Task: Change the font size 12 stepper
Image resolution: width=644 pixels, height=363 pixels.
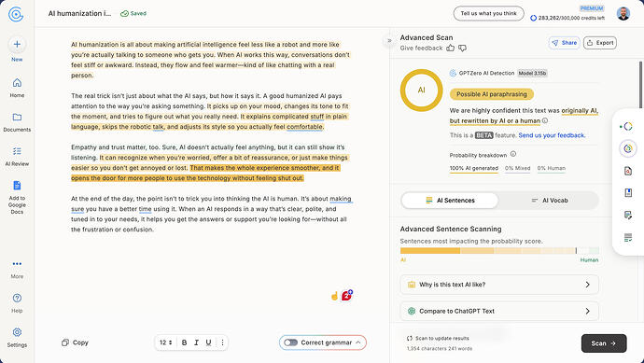Action: [166, 342]
